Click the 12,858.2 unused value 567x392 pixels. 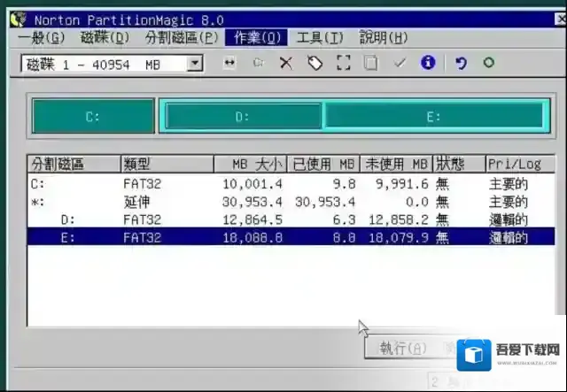pyautogui.click(x=399, y=219)
